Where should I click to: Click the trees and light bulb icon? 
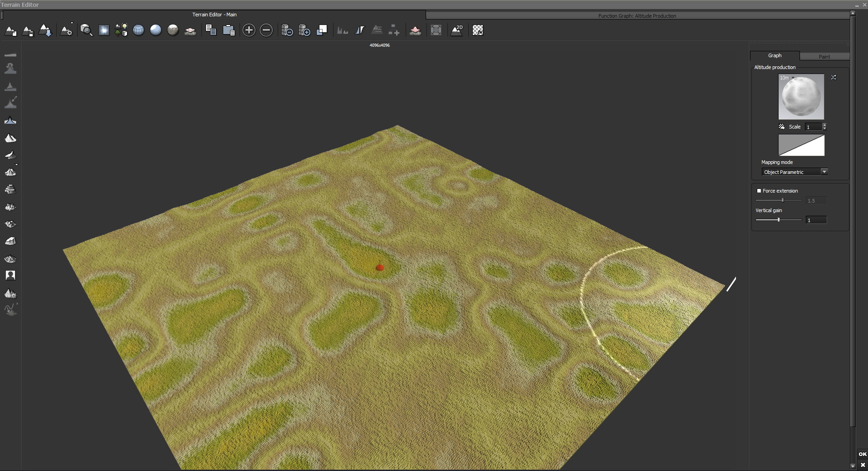tap(121, 30)
